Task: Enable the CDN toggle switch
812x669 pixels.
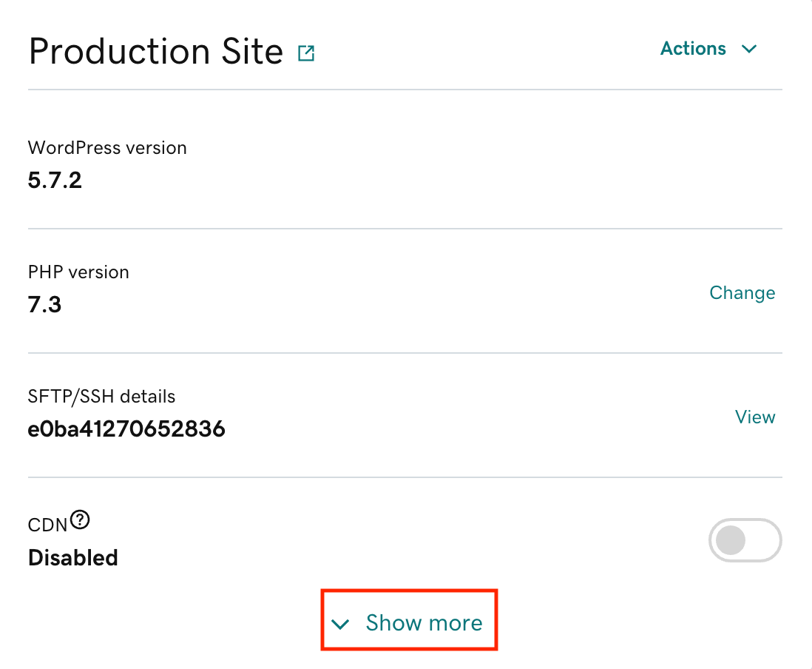Action: 745,541
